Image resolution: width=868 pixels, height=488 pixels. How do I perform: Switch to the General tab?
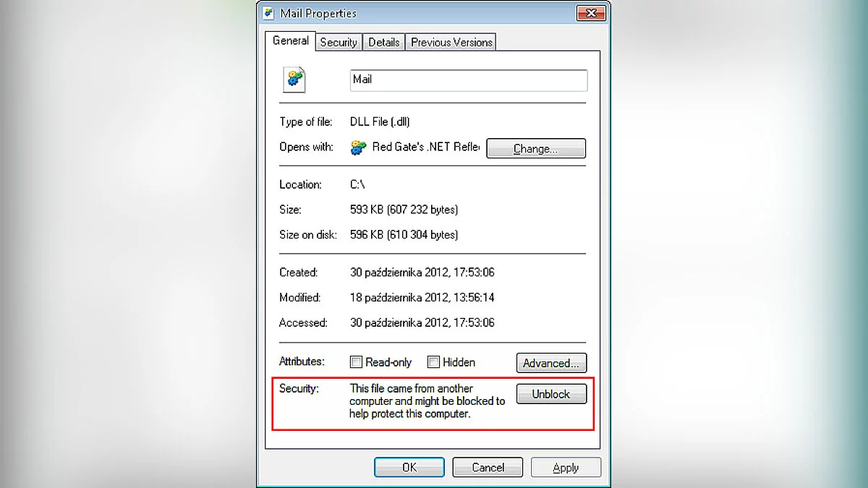291,41
